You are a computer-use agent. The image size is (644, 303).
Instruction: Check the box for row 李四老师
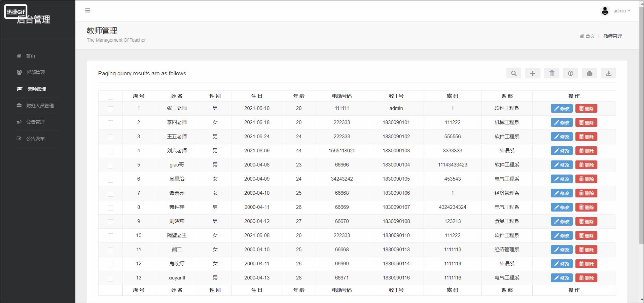[110, 123]
